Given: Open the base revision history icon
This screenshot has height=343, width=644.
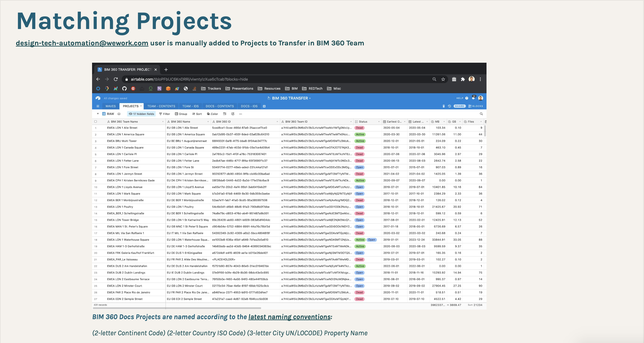Looking at the screenshot, I should pyautogui.click(x=449, y=106).
